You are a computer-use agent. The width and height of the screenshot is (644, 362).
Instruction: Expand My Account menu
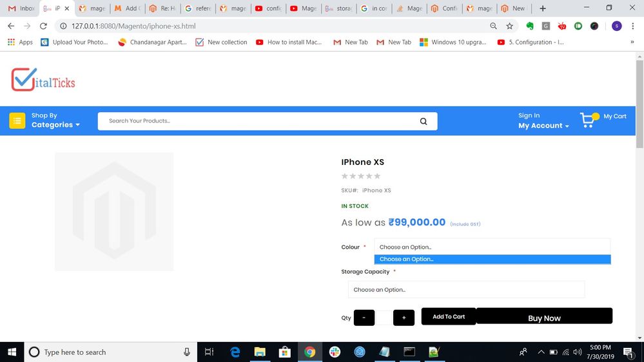coord(543,126)
